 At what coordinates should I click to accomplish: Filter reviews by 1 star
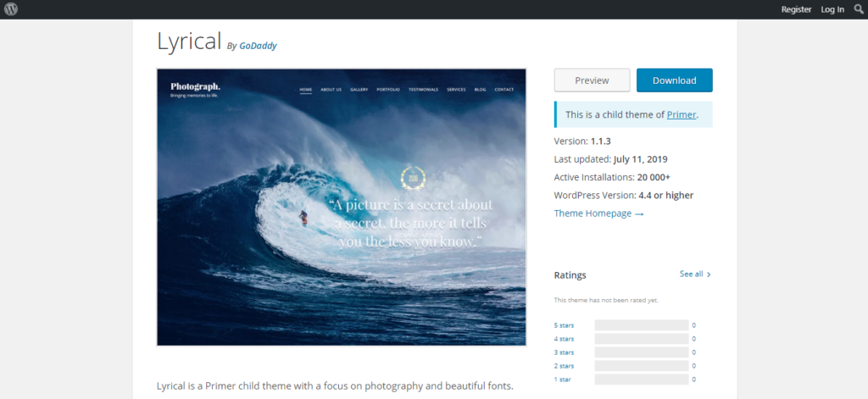point(563,380)
